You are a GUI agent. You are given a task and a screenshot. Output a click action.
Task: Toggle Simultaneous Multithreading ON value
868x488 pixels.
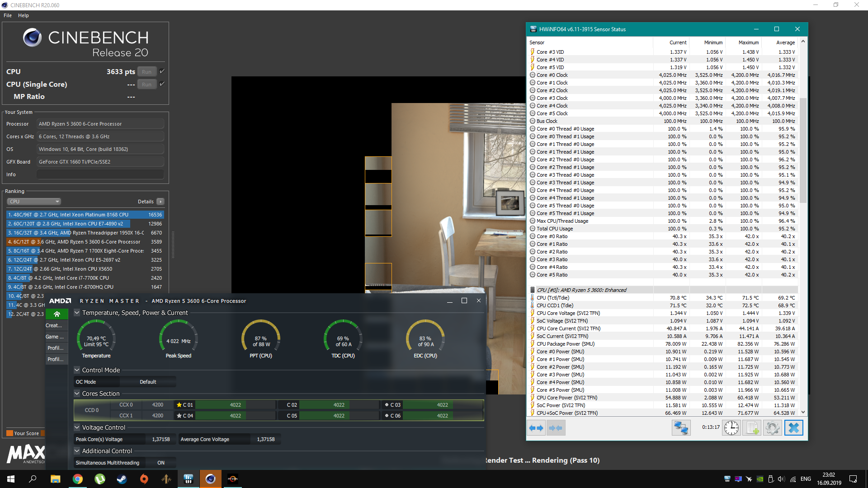(x=161, y=463)
